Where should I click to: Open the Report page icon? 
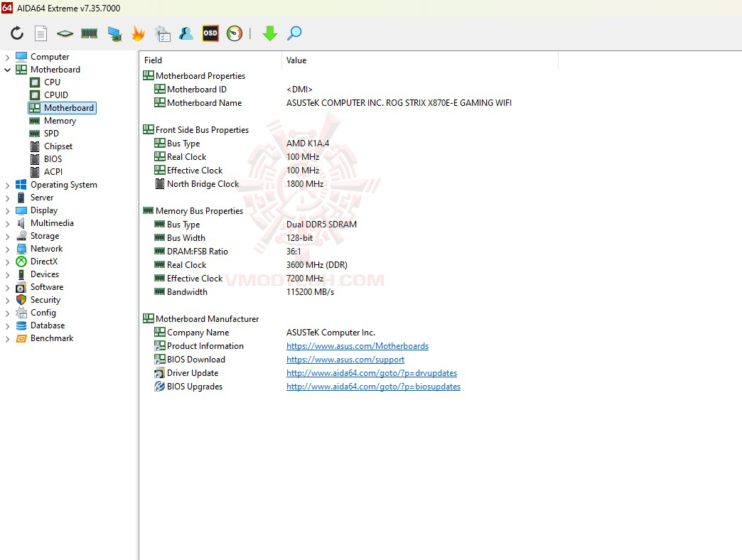[41, 33]
